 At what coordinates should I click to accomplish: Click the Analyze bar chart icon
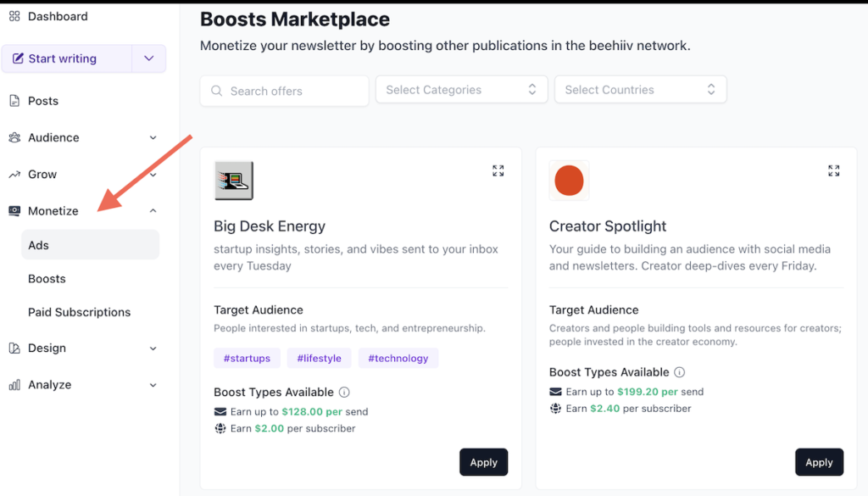coord(14,385)
